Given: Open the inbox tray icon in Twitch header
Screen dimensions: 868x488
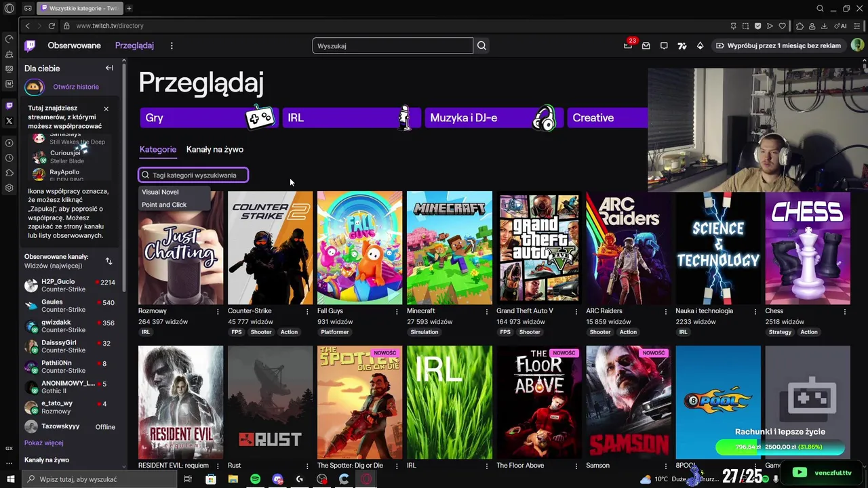Looking at the screenshot, I should 646,45.
